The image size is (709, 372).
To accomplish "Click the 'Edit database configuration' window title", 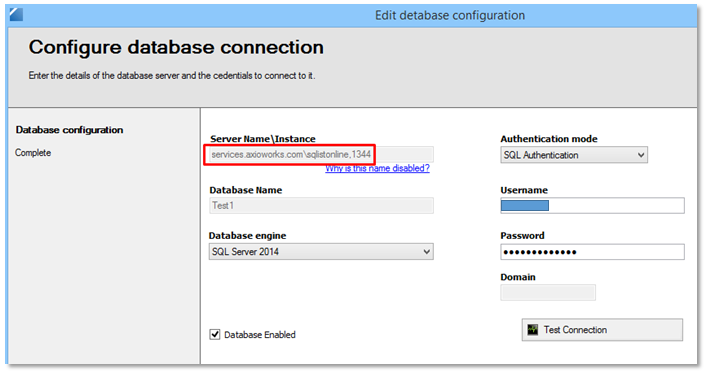I will pos(450,15).
